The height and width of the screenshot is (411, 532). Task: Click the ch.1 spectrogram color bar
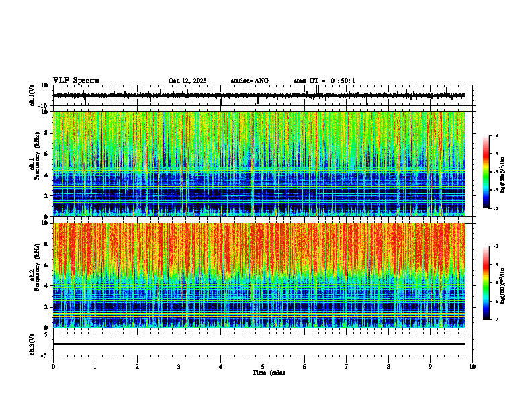pyautogui.click(x=486, y=172)
